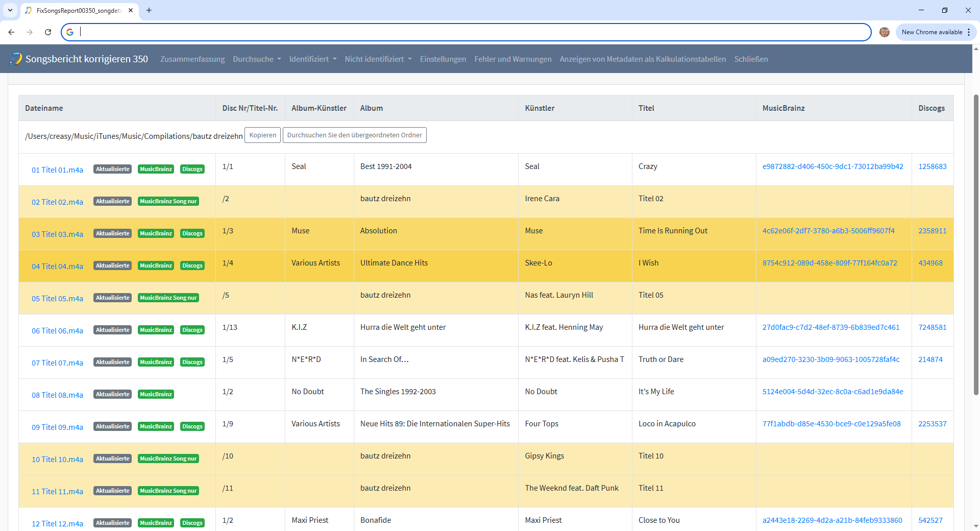The image size is (980, 531).
Task: Expand the Durchsuche dropdown
Action: (257, 59)
